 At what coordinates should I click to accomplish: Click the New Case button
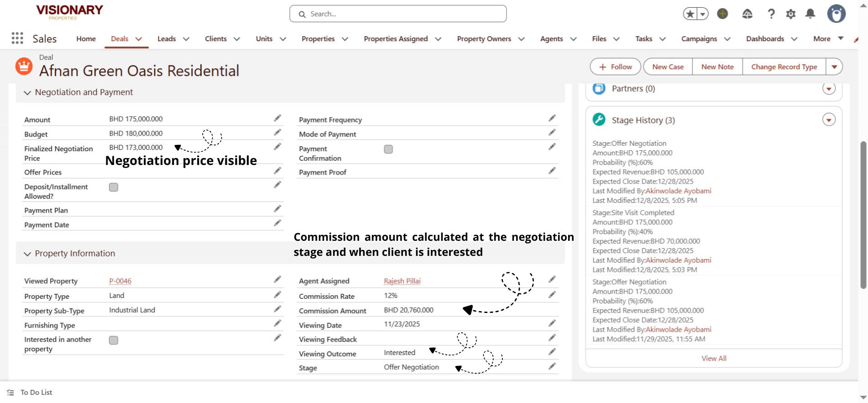click(668, 67)
